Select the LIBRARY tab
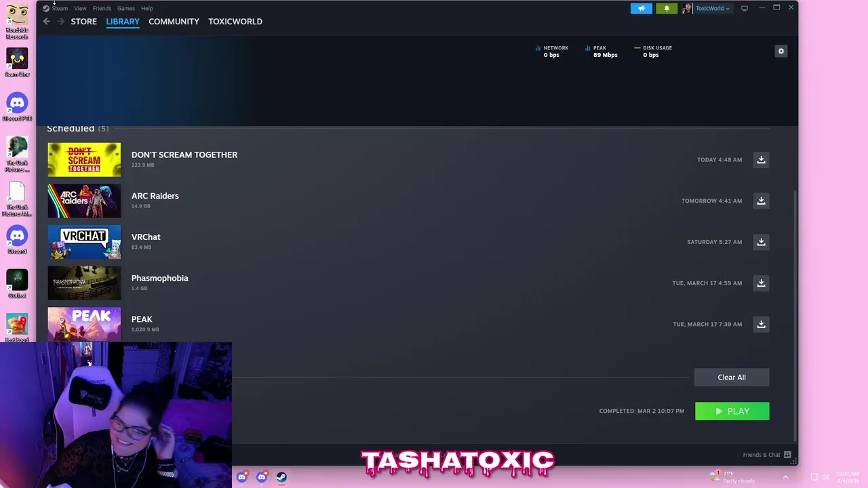The height and width of the screenshot is (488, 868). pyautogui.click(x=123, y=22)
